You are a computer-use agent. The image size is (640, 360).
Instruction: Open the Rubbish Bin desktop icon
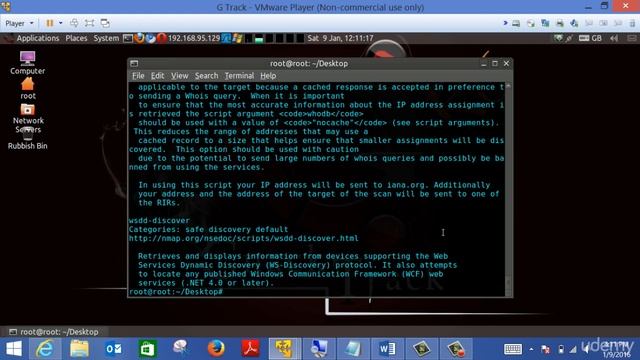tap(27, 139)
